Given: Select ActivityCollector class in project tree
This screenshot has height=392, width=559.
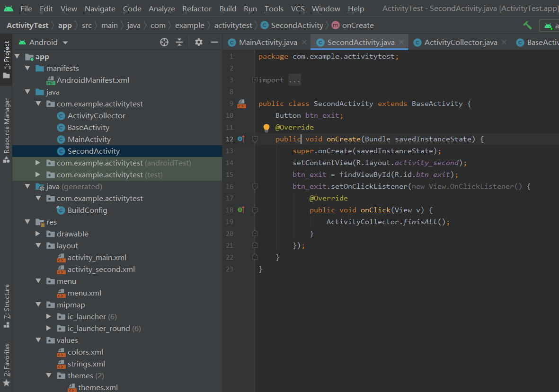Looking at the screenshot, I should 96,116.
